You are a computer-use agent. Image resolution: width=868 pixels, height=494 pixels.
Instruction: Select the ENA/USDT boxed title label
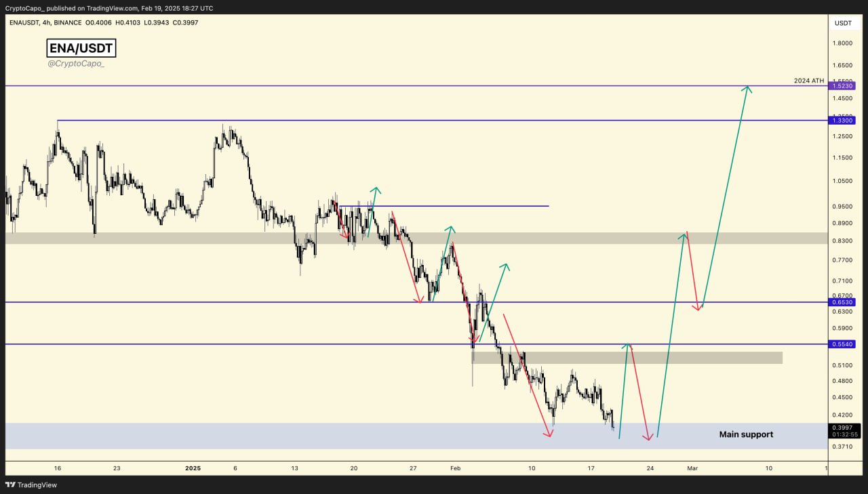tap(81, 48)
